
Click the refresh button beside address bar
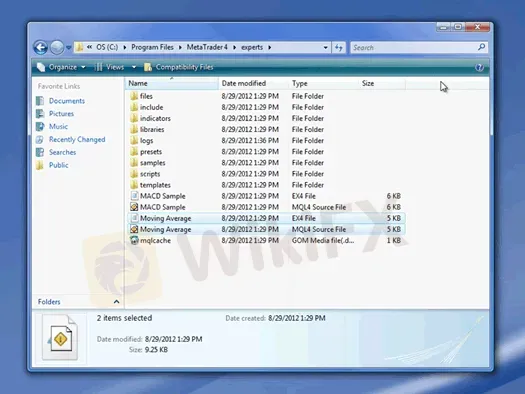click(x=339, y=48)
